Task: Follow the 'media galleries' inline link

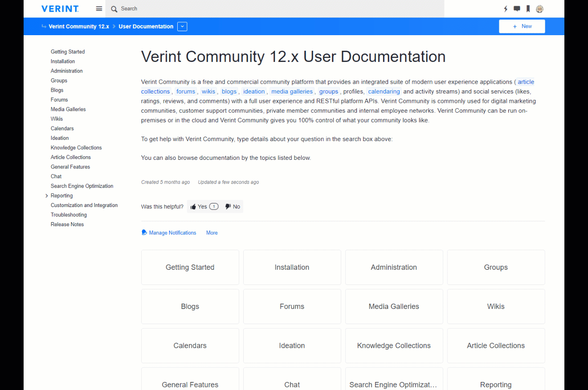Action: 292,92
